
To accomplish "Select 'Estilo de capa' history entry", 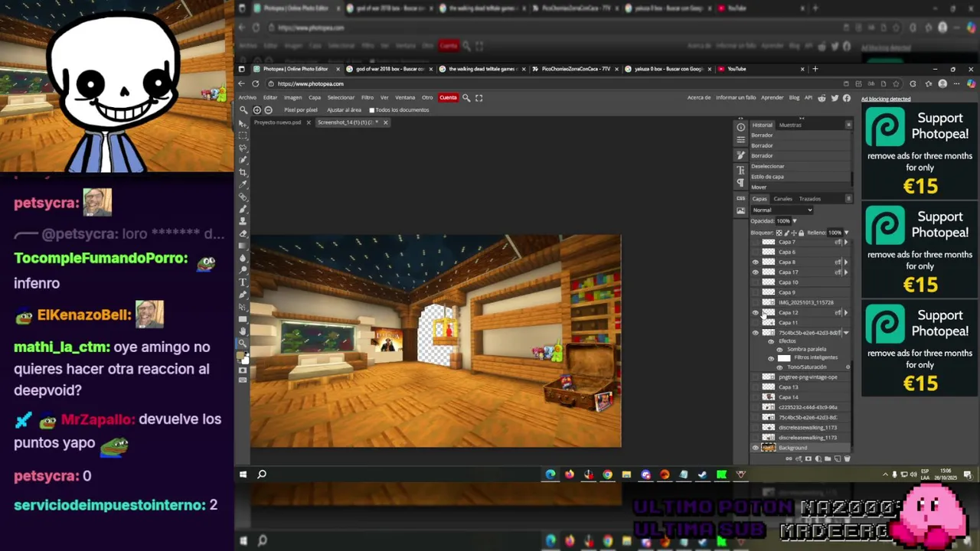I will pyautogui.click(x=800, y=177).
